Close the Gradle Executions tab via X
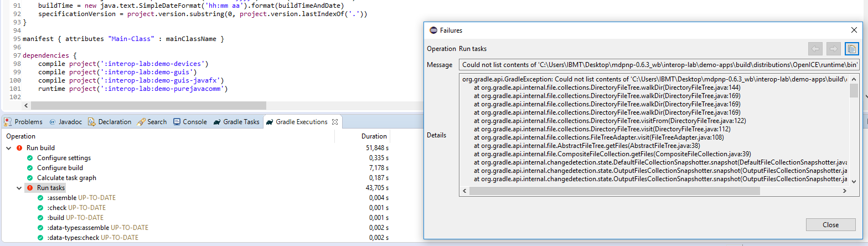Screen dimensions: 868x246 click(334, 122)
